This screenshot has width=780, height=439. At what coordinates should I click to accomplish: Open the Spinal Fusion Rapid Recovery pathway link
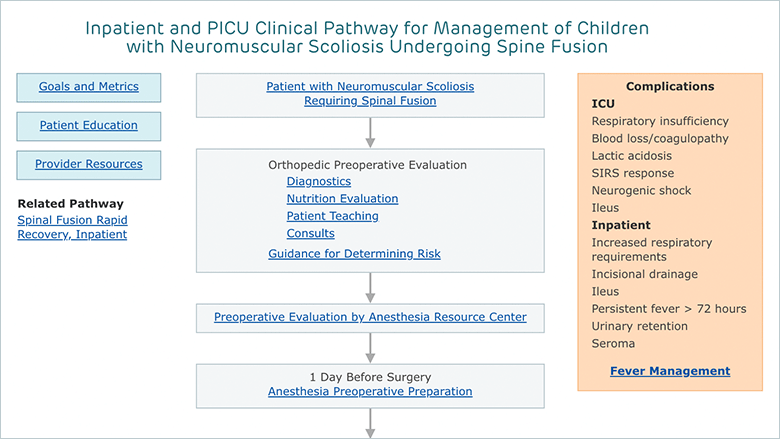[72, 227]
